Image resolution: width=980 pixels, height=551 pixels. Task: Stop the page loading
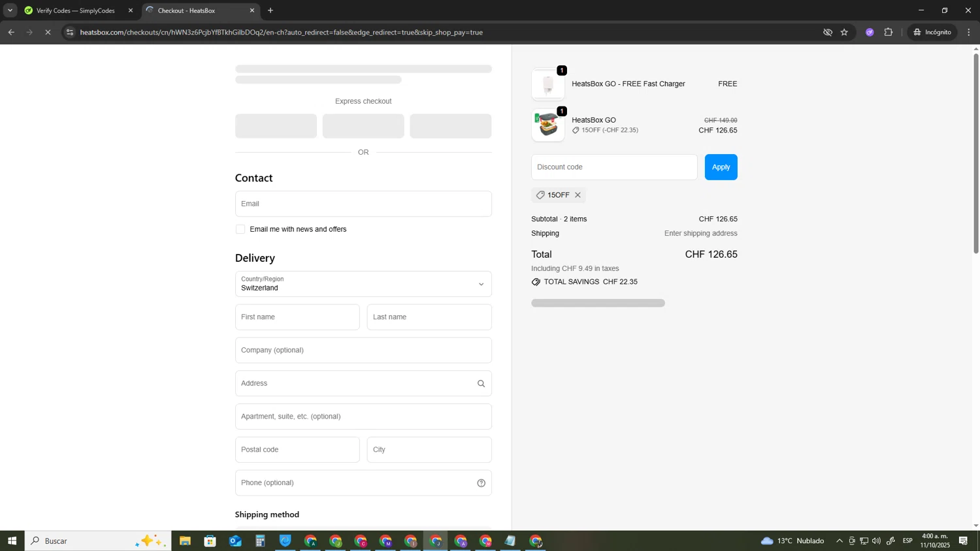tap(48, 32)
